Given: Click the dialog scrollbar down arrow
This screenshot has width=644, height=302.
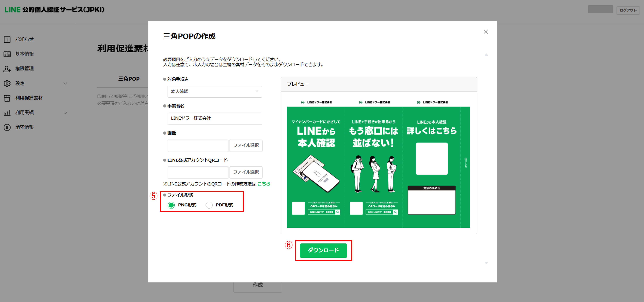Looking at the screenshot, I should 486,263.
